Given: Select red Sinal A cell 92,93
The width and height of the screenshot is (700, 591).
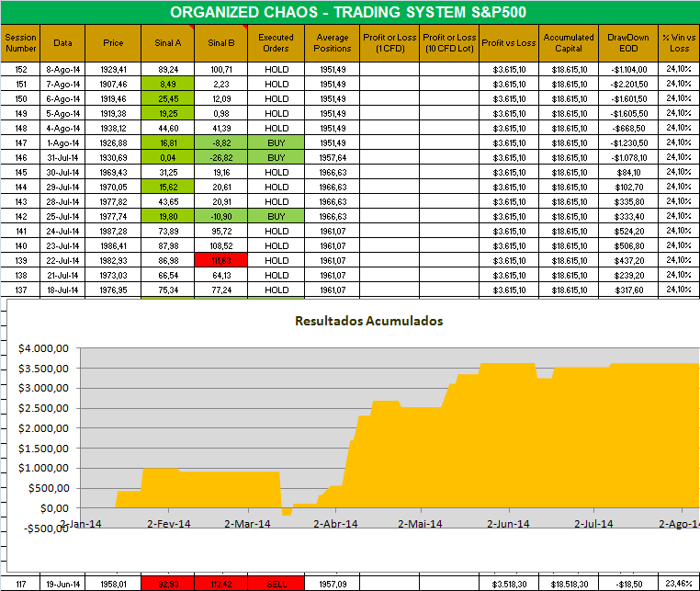Looking at the screenshot, I should click(x=168, y=584).
